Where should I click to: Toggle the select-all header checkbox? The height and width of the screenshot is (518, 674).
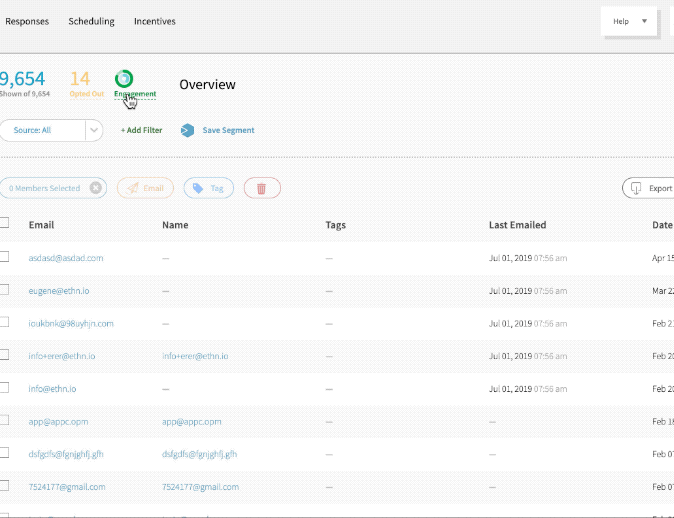click(4, 222)
